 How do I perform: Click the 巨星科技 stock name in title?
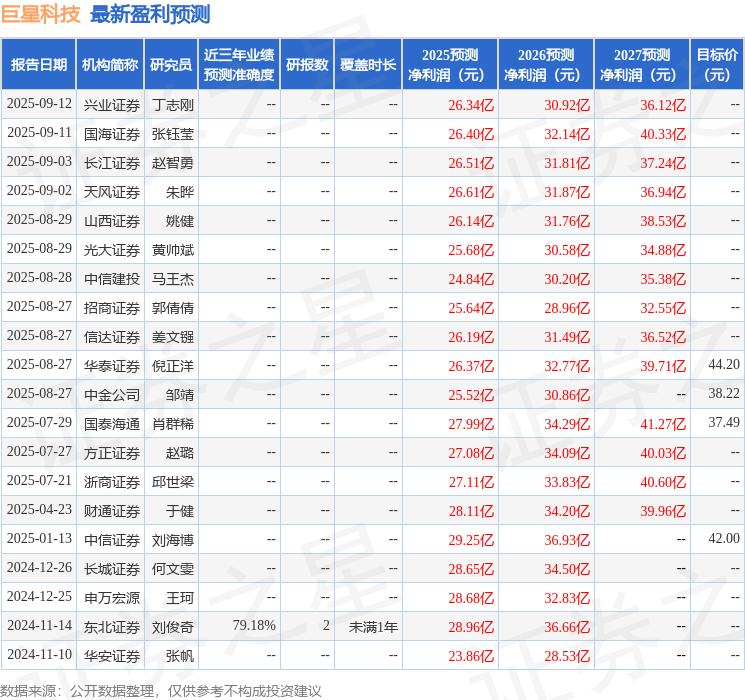(40, 14)
